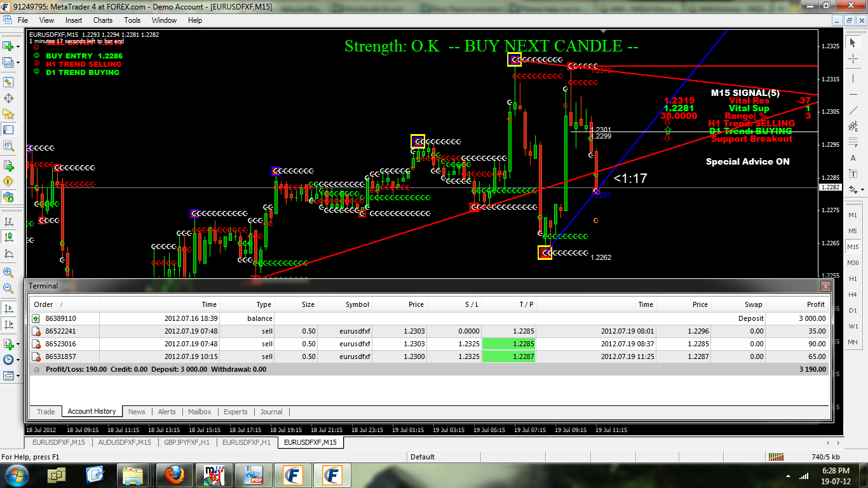
Task: Expand the Periods dropdown arrow
Action: 18,360
